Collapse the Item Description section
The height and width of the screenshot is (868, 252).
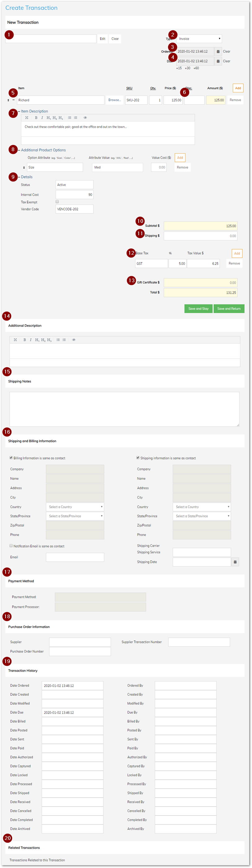pyautogui.click(x=19, y=111)
